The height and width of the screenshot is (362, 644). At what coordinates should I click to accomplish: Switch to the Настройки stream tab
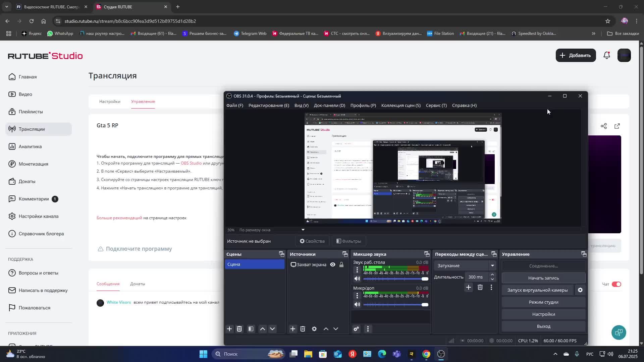point(110,102)
